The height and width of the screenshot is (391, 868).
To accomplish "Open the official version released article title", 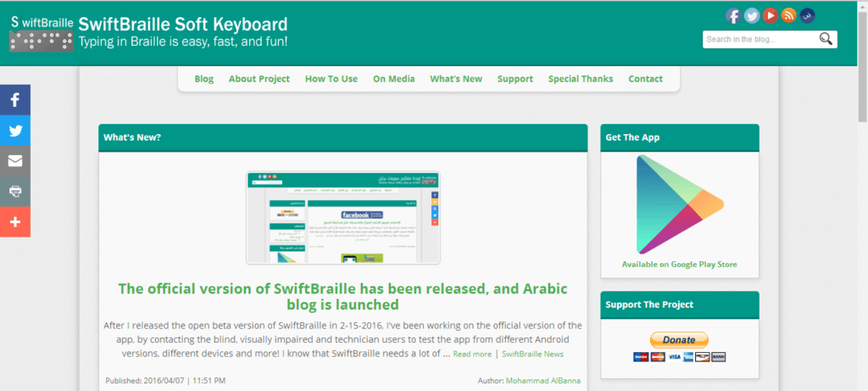I will [342, 296].
